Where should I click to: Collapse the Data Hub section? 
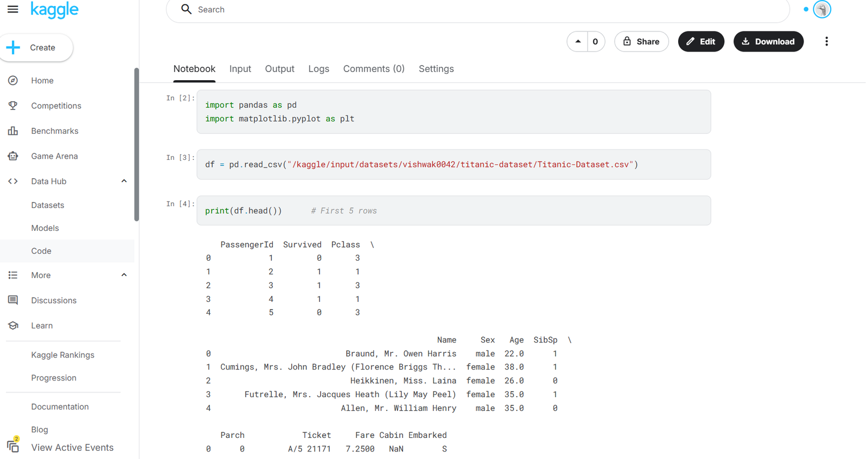pyautogui.click(x=124, y=181)
